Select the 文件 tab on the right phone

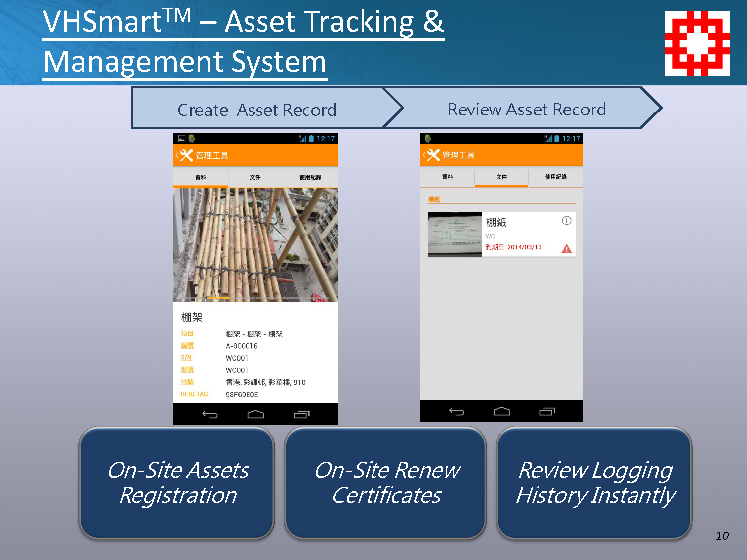501,177
